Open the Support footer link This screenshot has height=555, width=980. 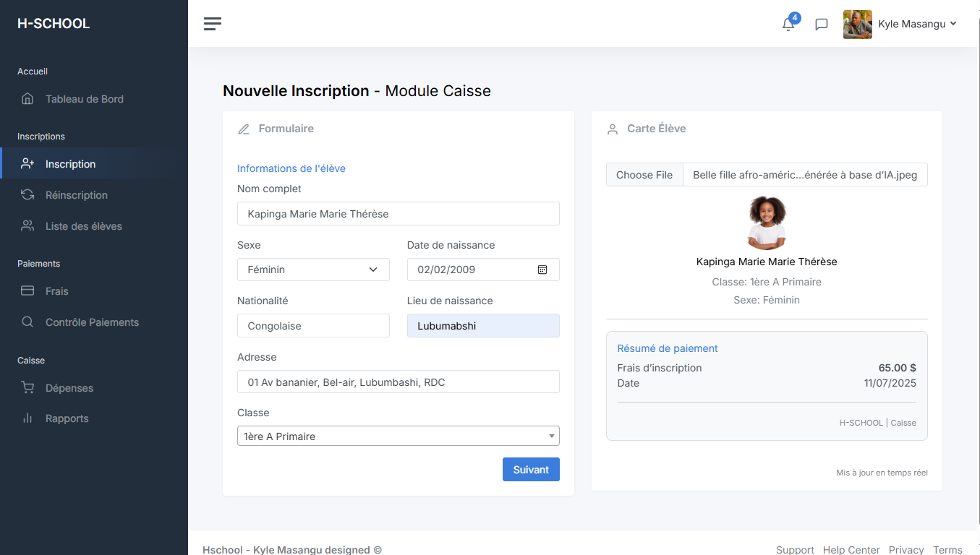(795, 550)
